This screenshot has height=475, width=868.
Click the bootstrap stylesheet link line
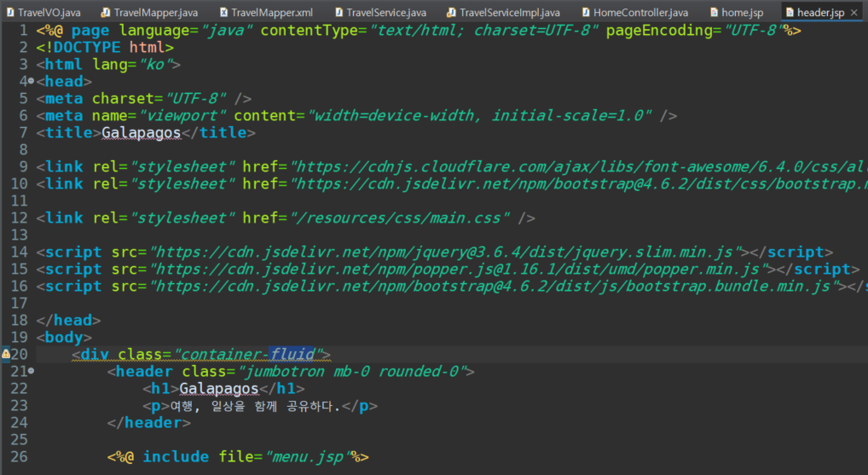tap(452, 184)
